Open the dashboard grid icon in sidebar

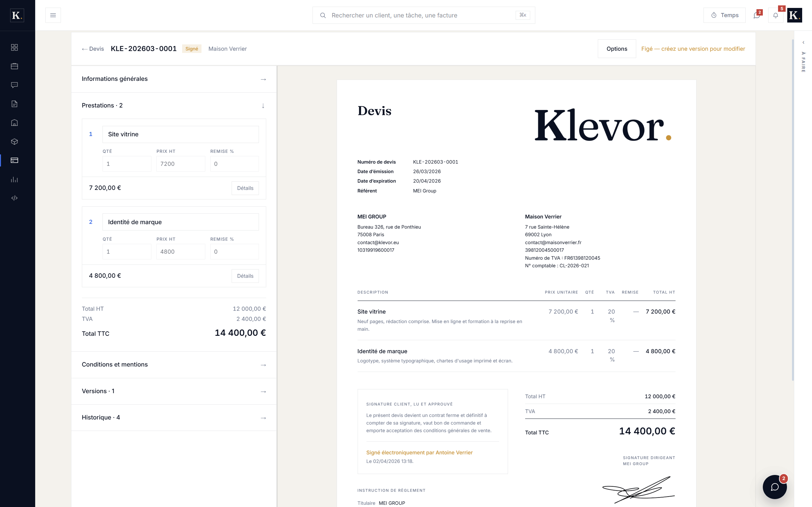14,47
